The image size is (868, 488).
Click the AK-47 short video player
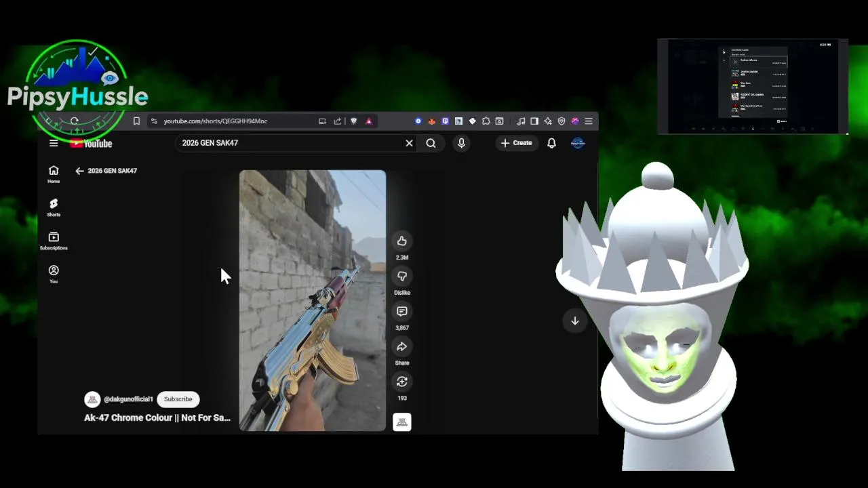click(313, 300)
